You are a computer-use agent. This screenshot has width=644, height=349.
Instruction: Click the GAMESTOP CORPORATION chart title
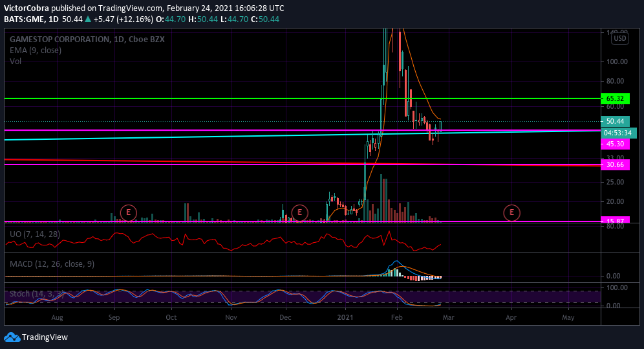[87, 39]
